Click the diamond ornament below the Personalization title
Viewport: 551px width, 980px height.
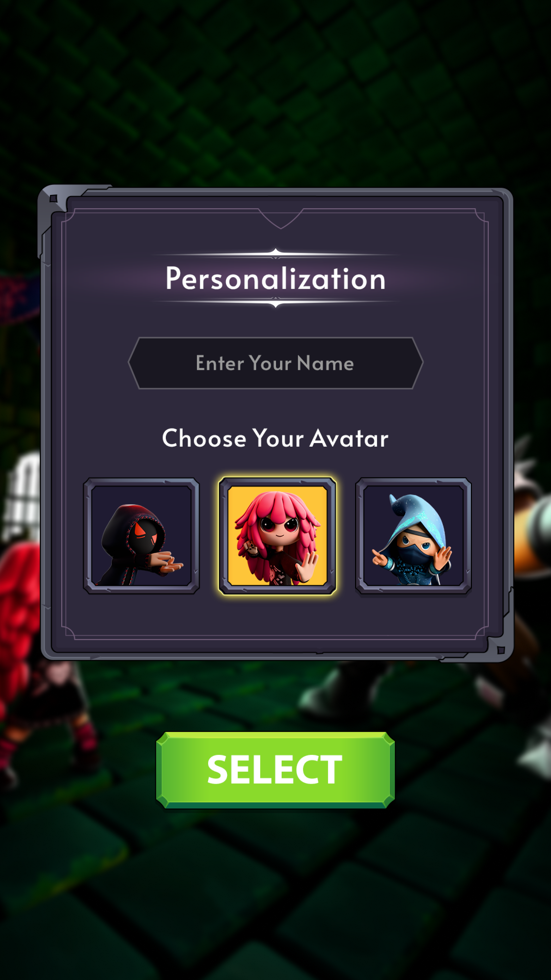click(276, 303)
